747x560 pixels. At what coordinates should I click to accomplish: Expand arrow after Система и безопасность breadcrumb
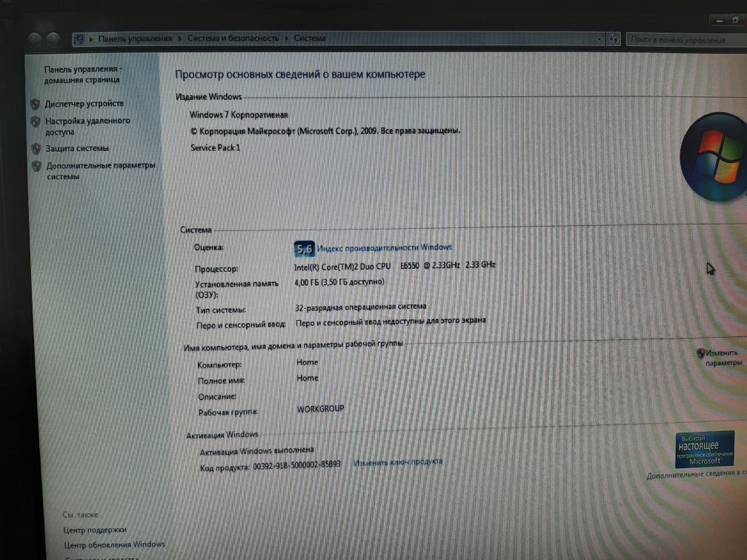pyautogui.click(x=286, y=38)
